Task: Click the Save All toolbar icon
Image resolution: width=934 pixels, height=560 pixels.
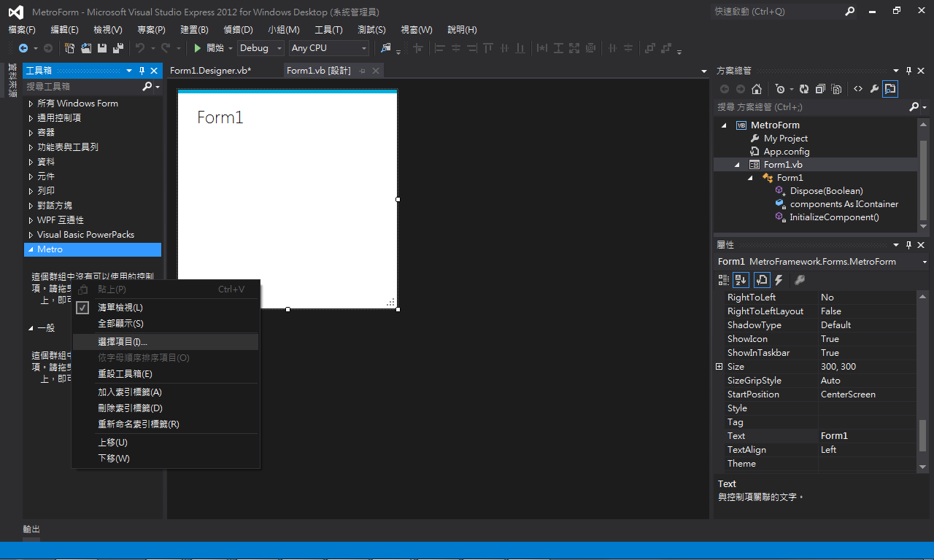Action: [117, 48]
